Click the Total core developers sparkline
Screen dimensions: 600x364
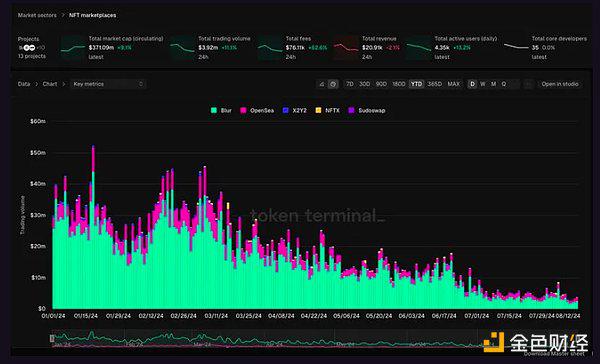tap(516, 47)
